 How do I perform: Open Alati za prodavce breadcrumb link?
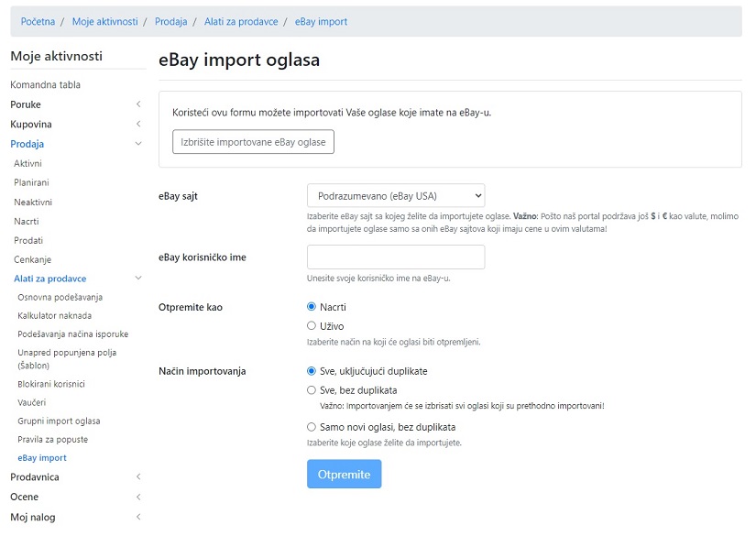tap(241, 22)
